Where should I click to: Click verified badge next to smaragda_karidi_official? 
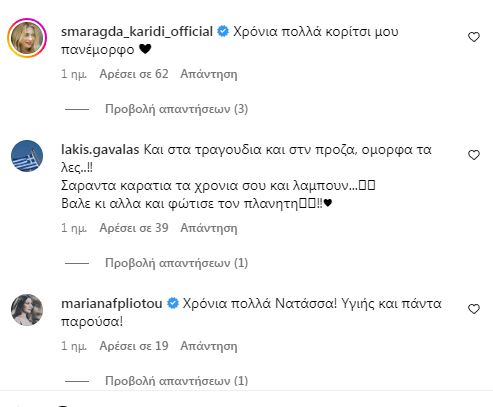click(223, 32)
